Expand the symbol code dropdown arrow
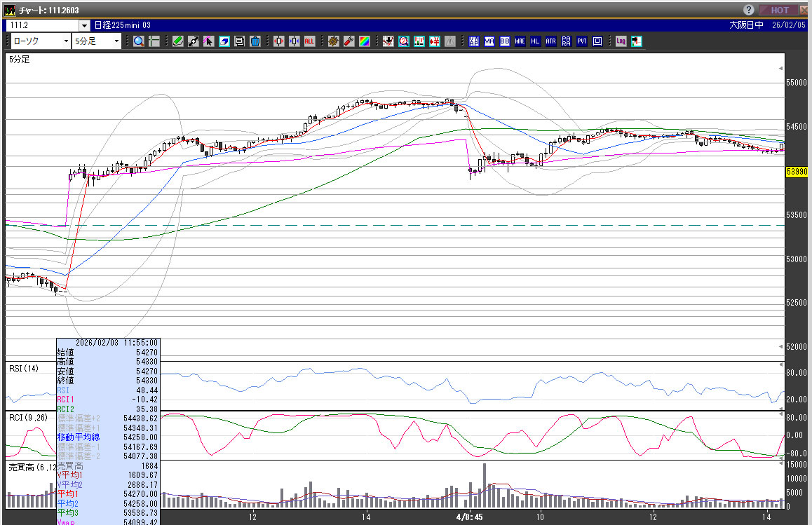Screen dimensions: 812x525 point(84,25)
